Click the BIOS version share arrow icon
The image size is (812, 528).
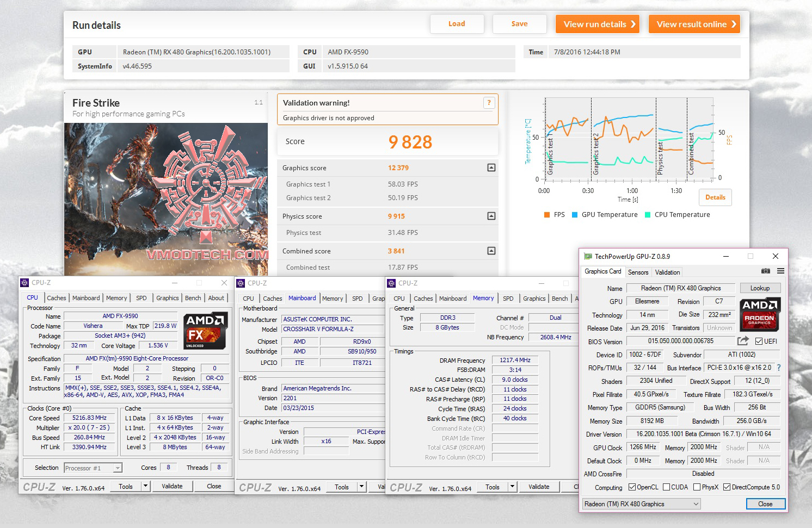[743, 341]
